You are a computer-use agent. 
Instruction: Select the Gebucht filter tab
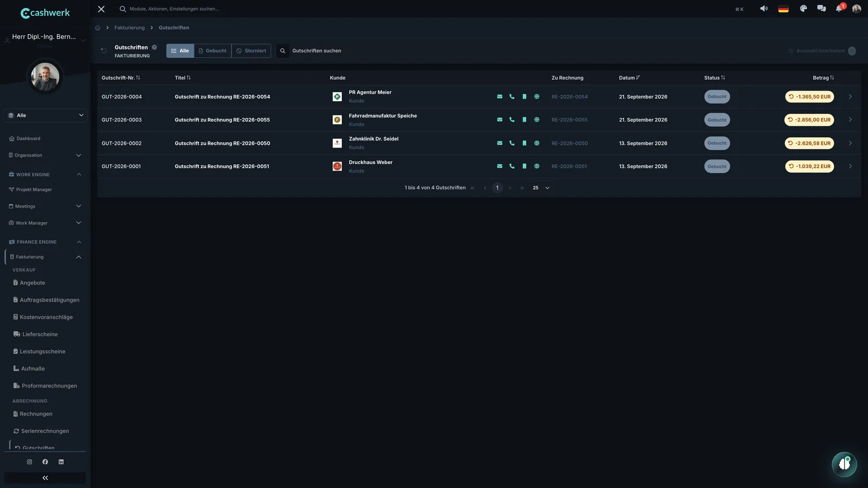pos(213,51)
